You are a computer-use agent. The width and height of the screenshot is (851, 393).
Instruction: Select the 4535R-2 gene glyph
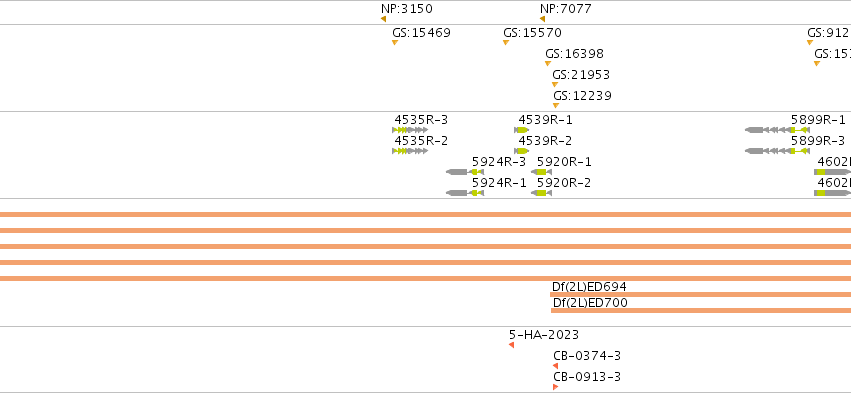410,150
